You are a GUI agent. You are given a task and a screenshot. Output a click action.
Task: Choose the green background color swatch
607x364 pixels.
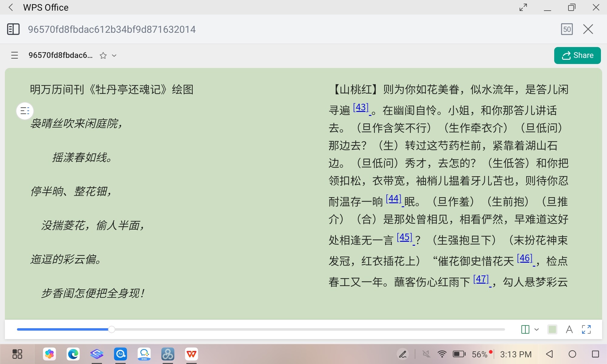(552, 329)
